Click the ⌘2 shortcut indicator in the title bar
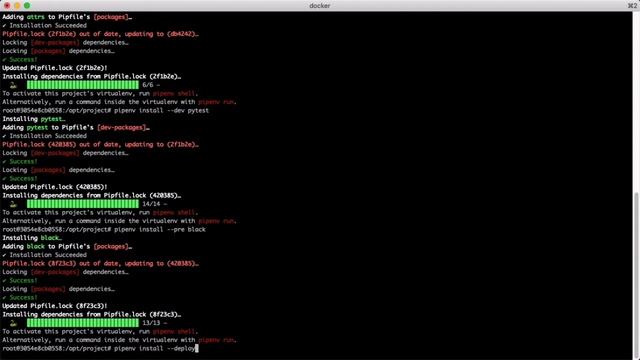640x360 pixels. click(x=632, y=5)
